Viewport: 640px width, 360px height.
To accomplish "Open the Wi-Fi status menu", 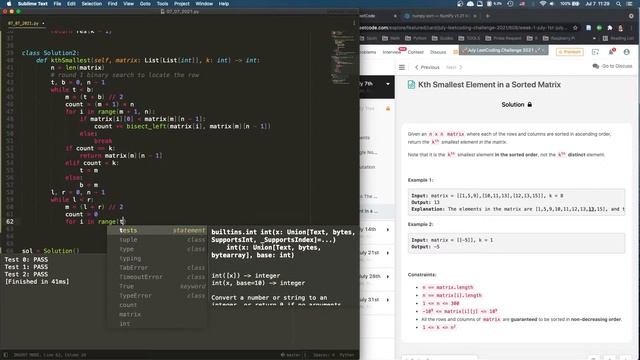I will (542, 4).
